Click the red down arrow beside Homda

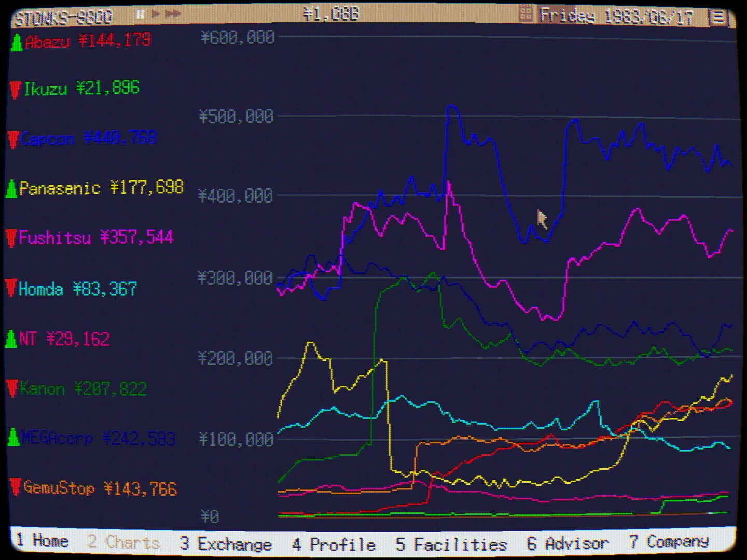tap(10, 288)
